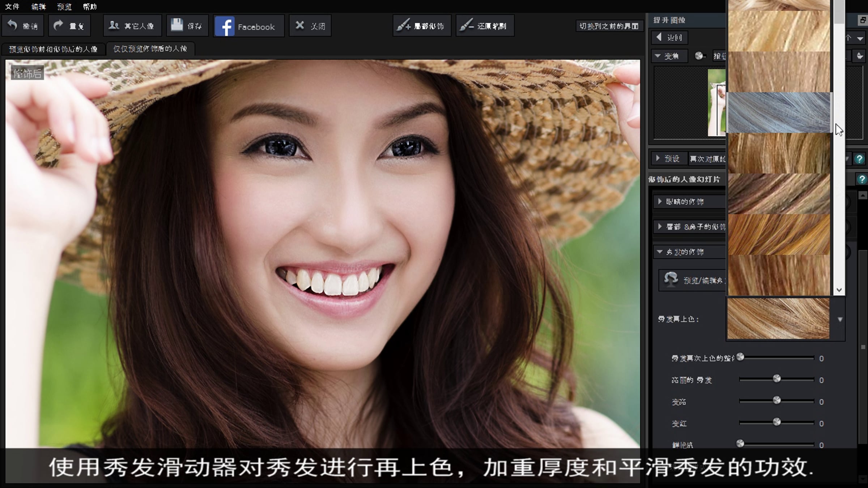
Task: Click the close (关闭) X icon
Action: pyautogui.click(x=299, y=25)
